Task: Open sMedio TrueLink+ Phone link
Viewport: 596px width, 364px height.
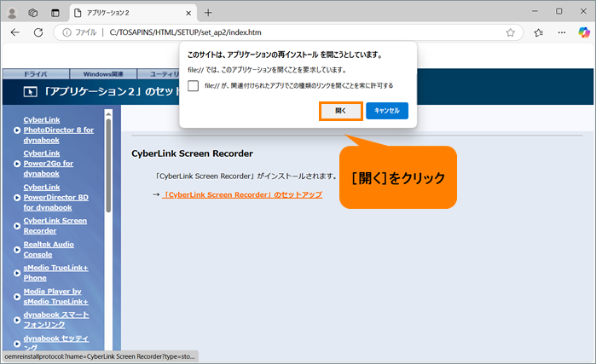Action: (56, 273)
